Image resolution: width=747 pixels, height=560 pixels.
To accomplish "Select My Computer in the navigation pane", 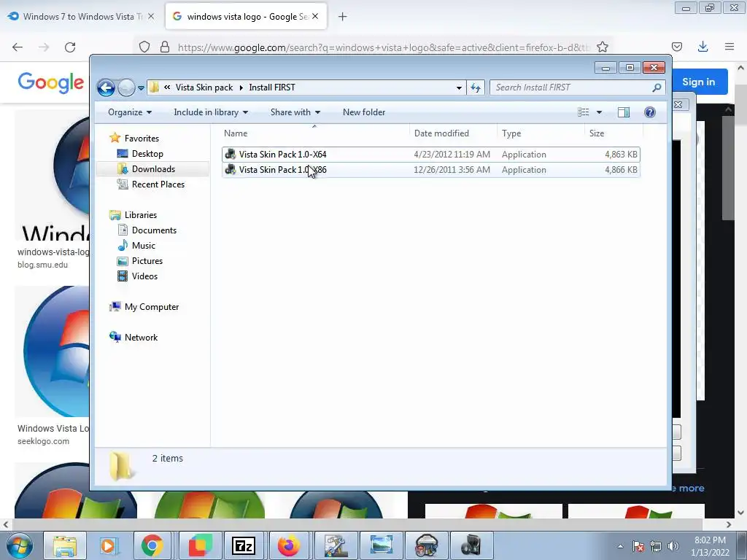I will pos(152,307).
